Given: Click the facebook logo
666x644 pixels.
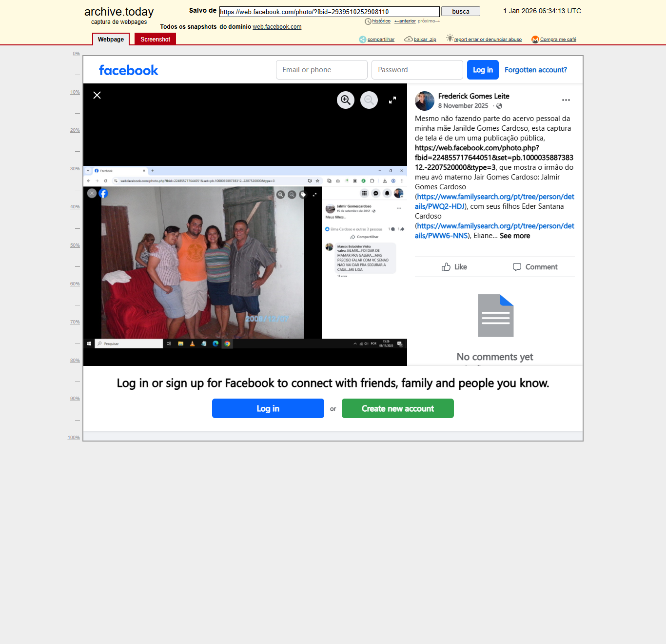Looking at the screenshot, I should 129,70.
